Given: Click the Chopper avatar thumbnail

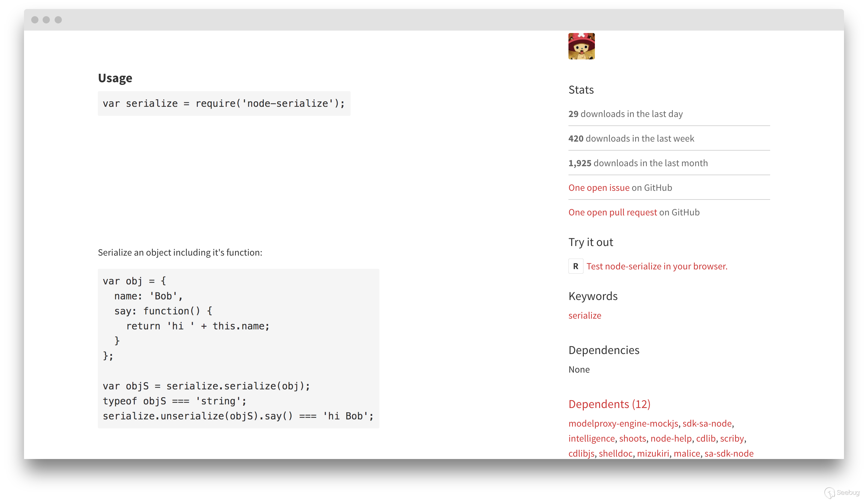Looking at the screenshot, I should point(581,46).
